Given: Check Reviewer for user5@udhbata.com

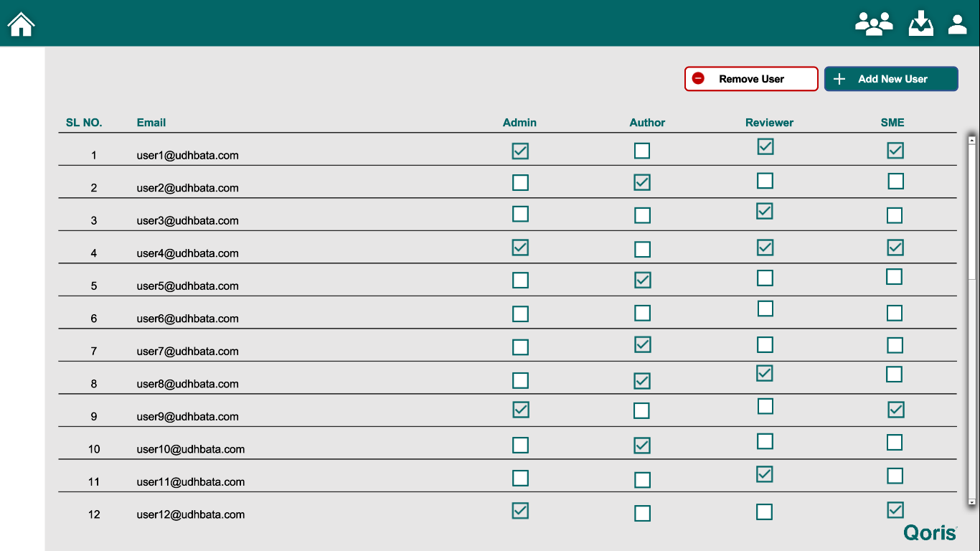Looking at the screenshot, I should [765, 278].
